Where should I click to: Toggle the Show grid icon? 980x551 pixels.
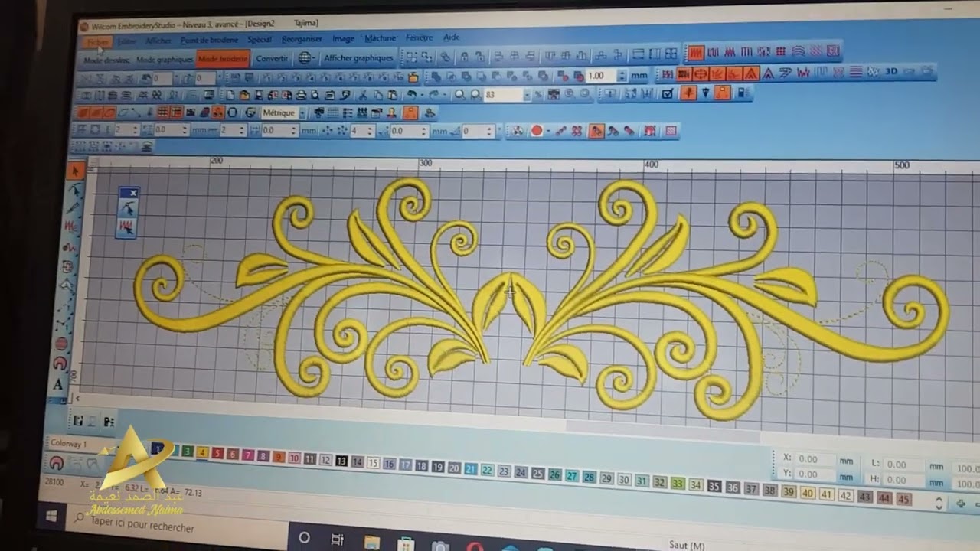pyautogui.click(x=162, y=112)
